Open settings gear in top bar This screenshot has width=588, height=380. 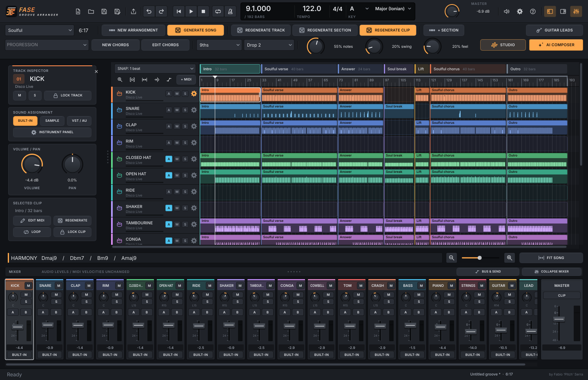click(520, 11)
